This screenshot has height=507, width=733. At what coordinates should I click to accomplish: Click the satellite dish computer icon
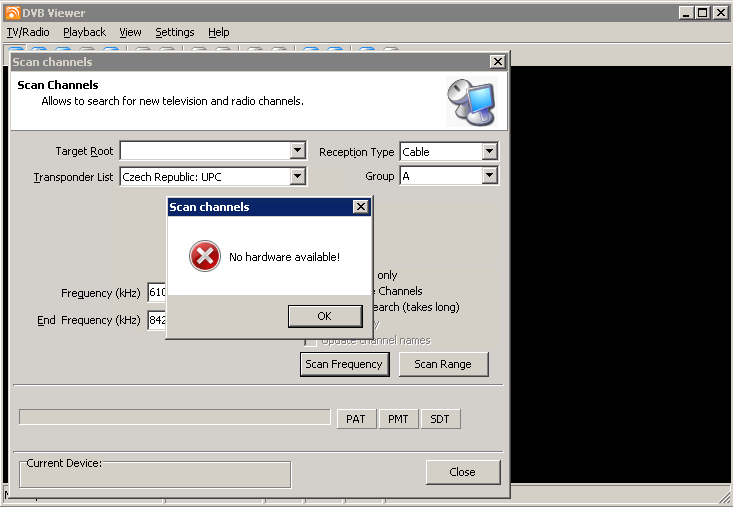[x=471, y=101]
